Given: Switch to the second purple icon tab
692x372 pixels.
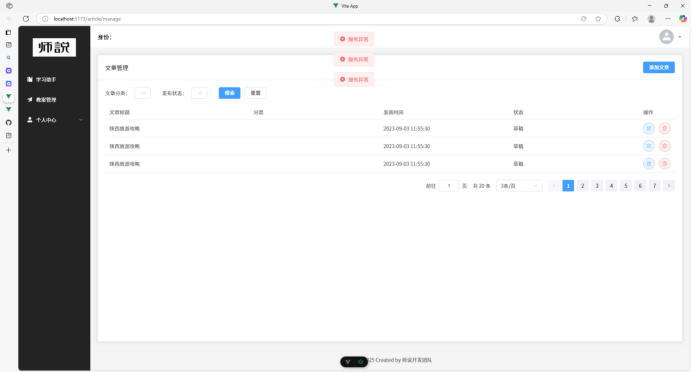Looking at the screenshot, I should point(8,83).
